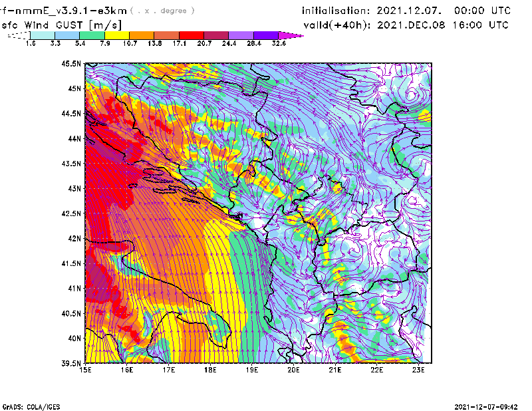Click the legend value '3.3'
The width and height of the screenshot is (532, 411).
tap(55, 43)
